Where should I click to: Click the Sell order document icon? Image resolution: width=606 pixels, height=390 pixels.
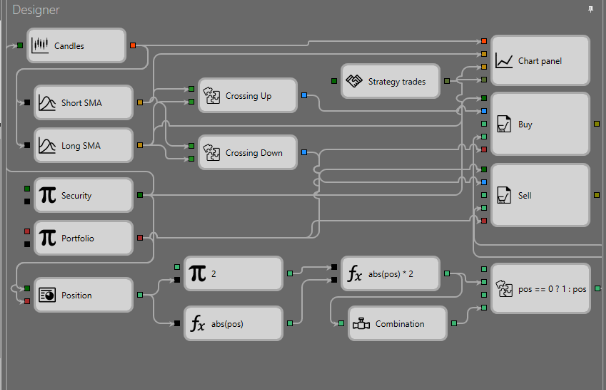point(504,195)
